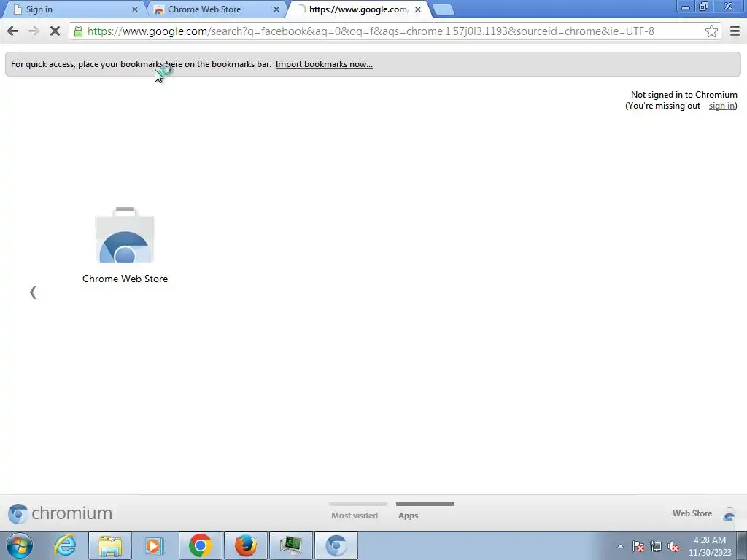
Task: Switch to the Chrome Web Store tab
Action: [x=215, y=9]
